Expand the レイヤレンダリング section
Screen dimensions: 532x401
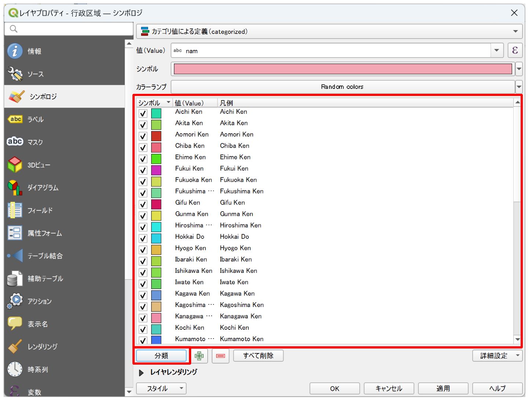tap(141, 373)
